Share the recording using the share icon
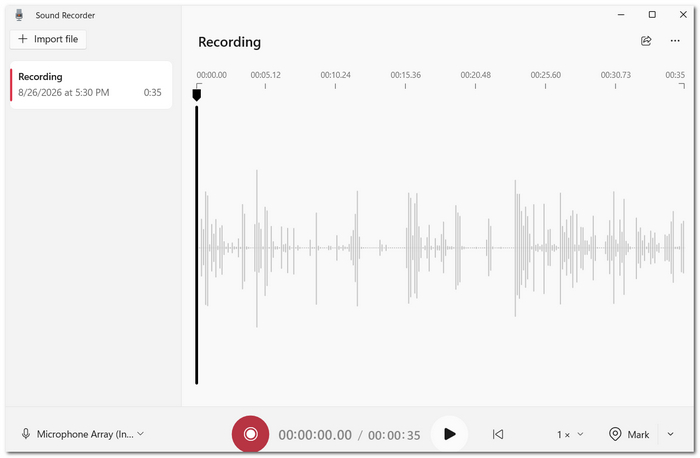The image size is (700, 458). click(646, 41)
